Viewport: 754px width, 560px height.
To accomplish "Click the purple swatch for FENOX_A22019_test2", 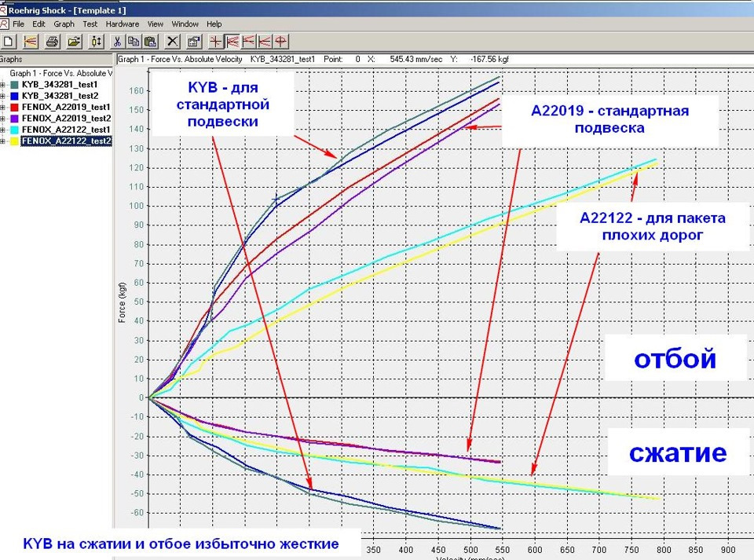I will (14, 119).
